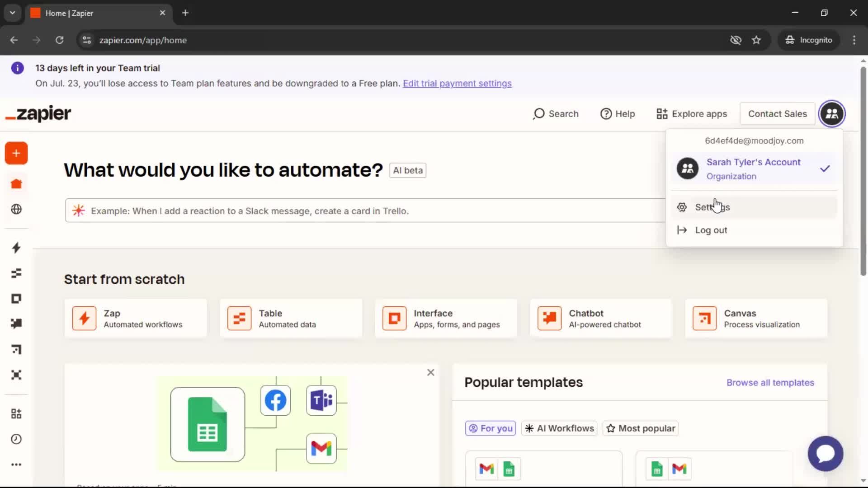This screenshot has width=868, height=488.
Task: Click the account avatar in the header
Action: 832,114
